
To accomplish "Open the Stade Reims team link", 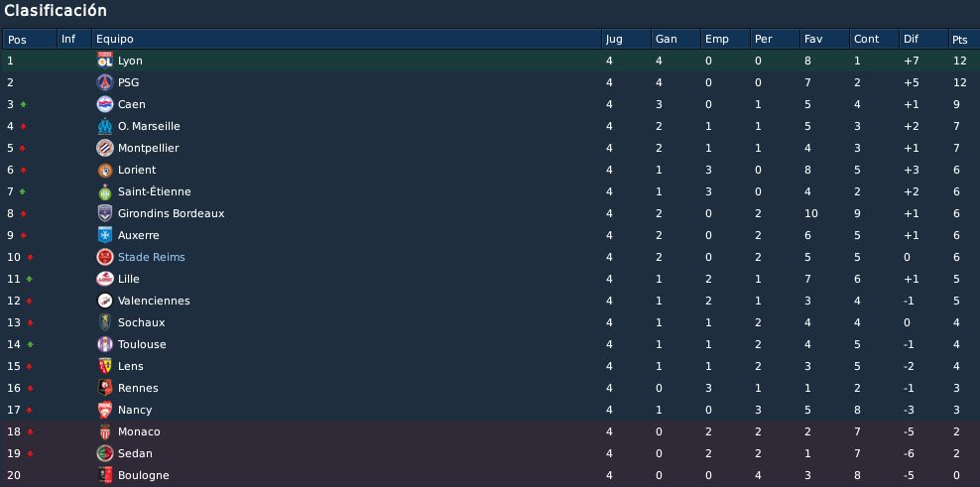I will 151,257.
